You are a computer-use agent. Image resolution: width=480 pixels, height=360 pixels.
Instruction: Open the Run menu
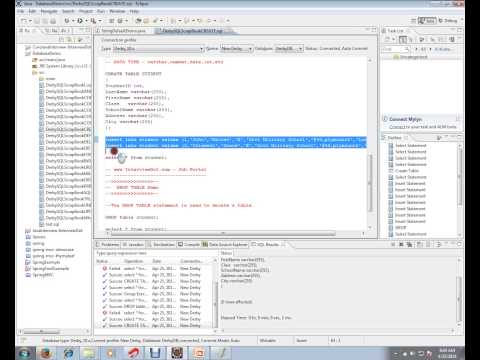(x=101, y=11)
